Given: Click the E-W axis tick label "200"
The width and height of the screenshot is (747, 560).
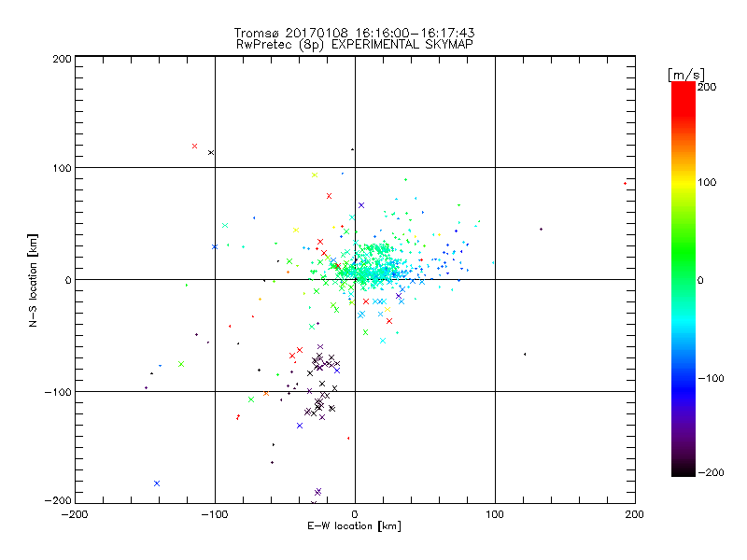Looking at the screenshot, I should click(x=635, y=515).
